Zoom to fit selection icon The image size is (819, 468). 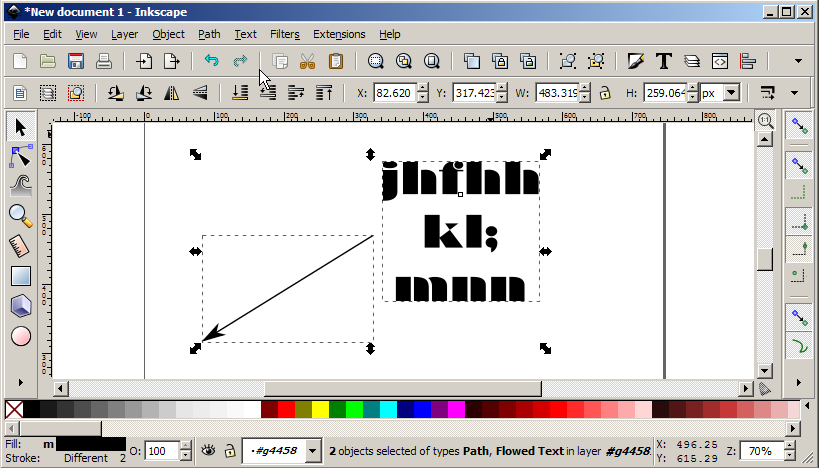(x=376, y=61)
